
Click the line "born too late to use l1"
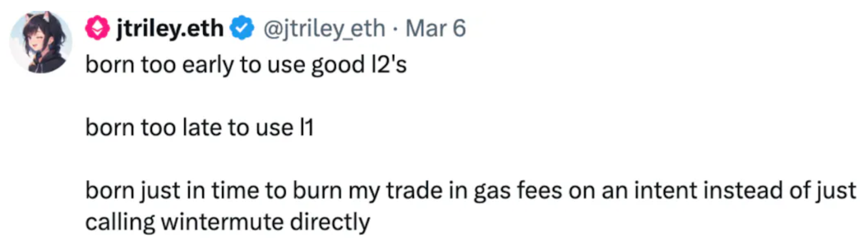(199, 127)
